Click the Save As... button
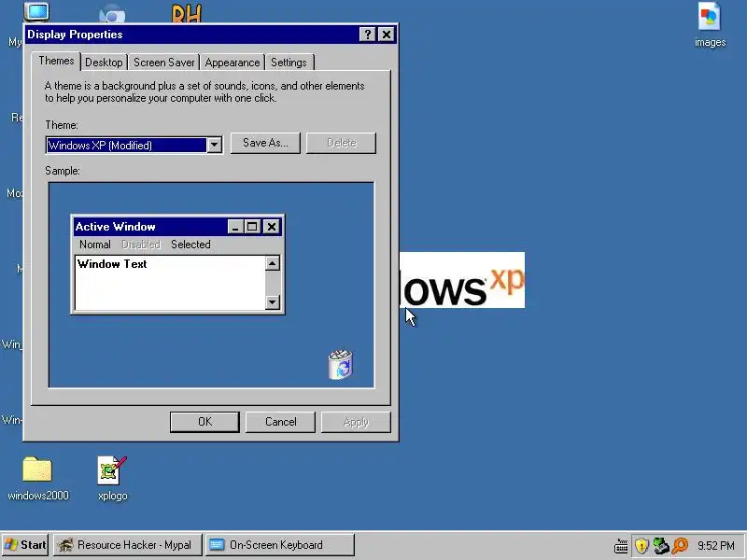Screen dimensions: 747x560 click(x=265, y=143)
